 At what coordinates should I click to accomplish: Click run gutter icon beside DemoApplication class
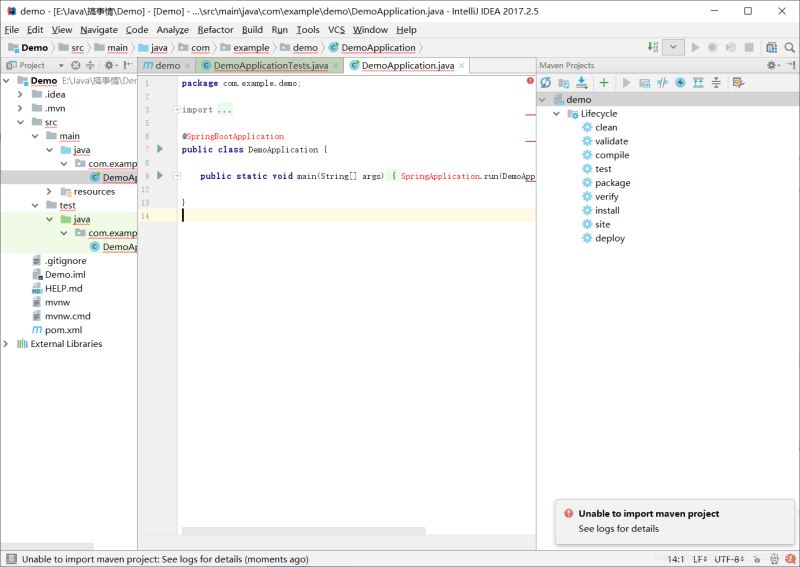coord(160,149)
